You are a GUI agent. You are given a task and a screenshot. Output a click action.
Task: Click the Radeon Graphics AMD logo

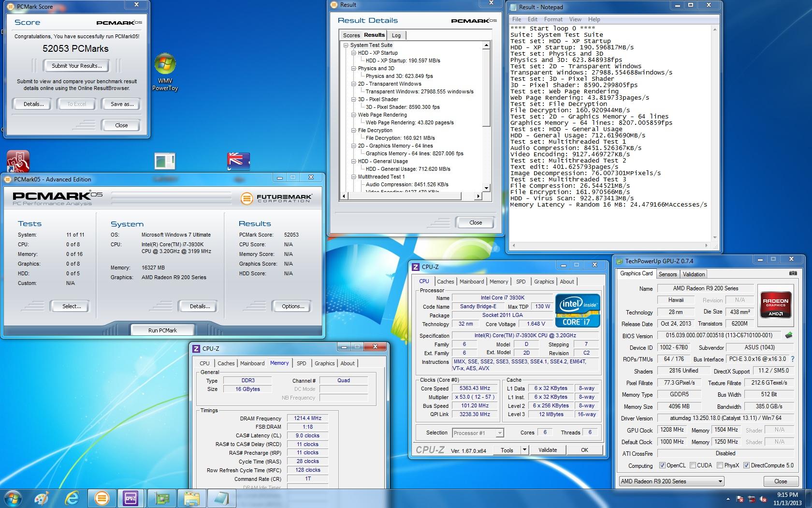pos(775,304)
